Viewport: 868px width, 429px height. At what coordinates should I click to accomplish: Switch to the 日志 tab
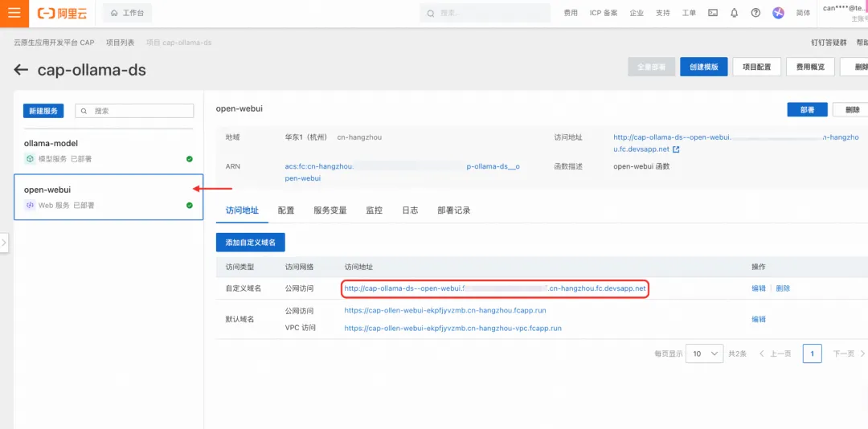(x=410, y=210)
